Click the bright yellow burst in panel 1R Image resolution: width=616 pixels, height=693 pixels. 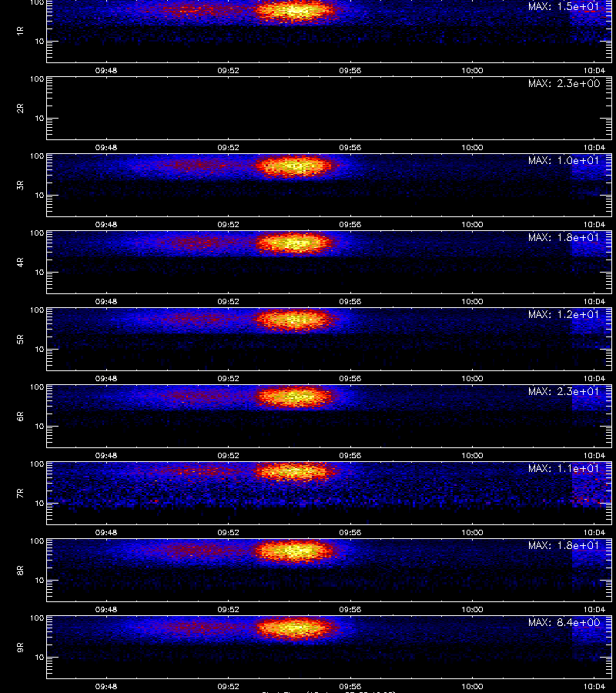point(295,11)
